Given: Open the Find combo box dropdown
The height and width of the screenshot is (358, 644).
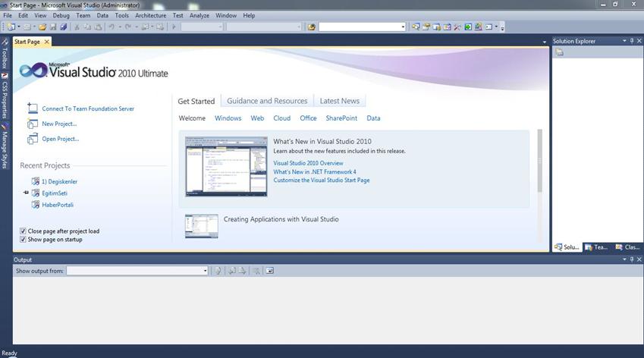Looking at the screenshot, I should [403, 27].
